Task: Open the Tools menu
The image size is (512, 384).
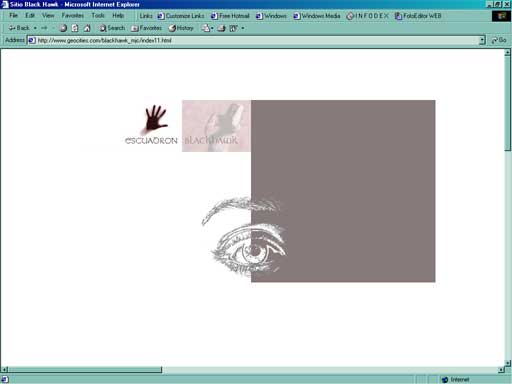Action: [x=98, y=15]
